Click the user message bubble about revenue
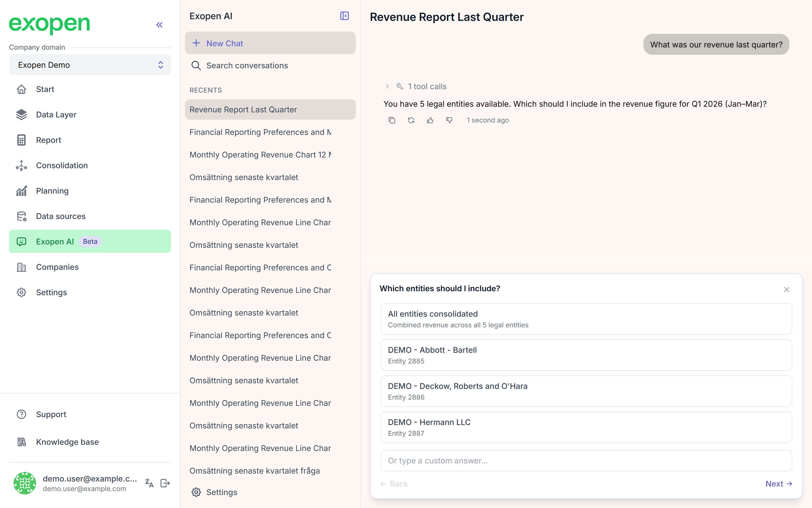 click(716, 44)
